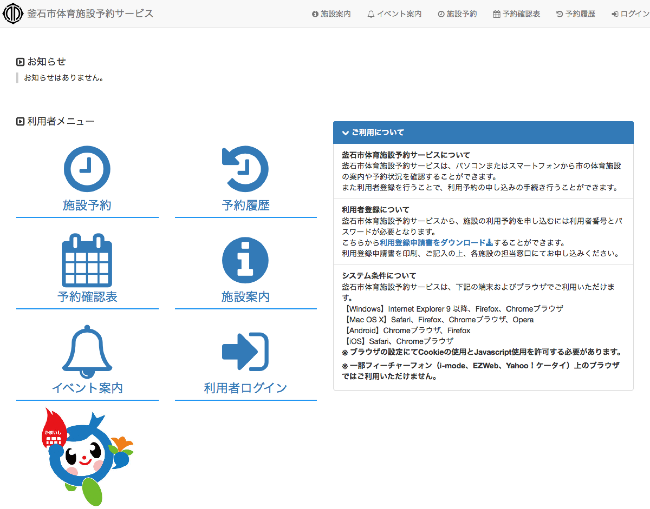This screenshot has height=509, width=650.
Task: Select 施設予約 in the top navigation bar
Action: coord(457,14)
